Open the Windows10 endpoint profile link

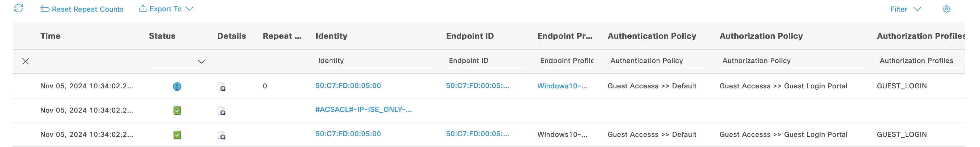(562, 86)
